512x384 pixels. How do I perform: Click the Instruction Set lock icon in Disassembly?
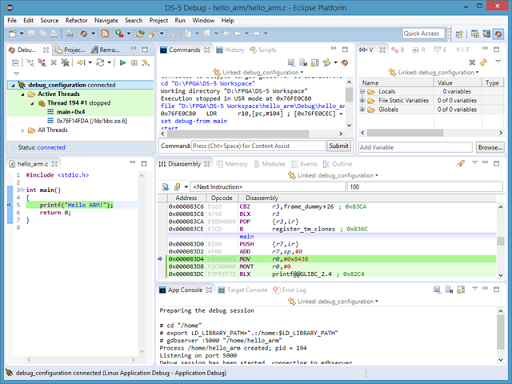[177, 187]
